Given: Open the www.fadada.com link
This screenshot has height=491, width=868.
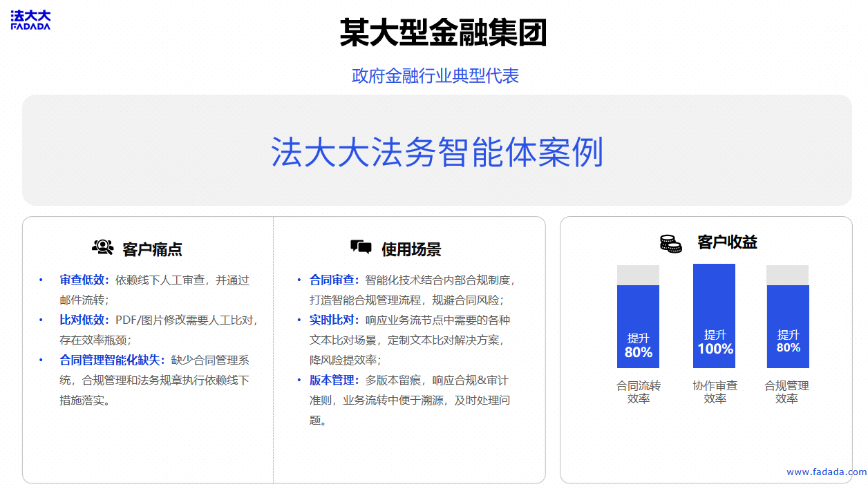Looking at the screenshot, I should [827, 472].
